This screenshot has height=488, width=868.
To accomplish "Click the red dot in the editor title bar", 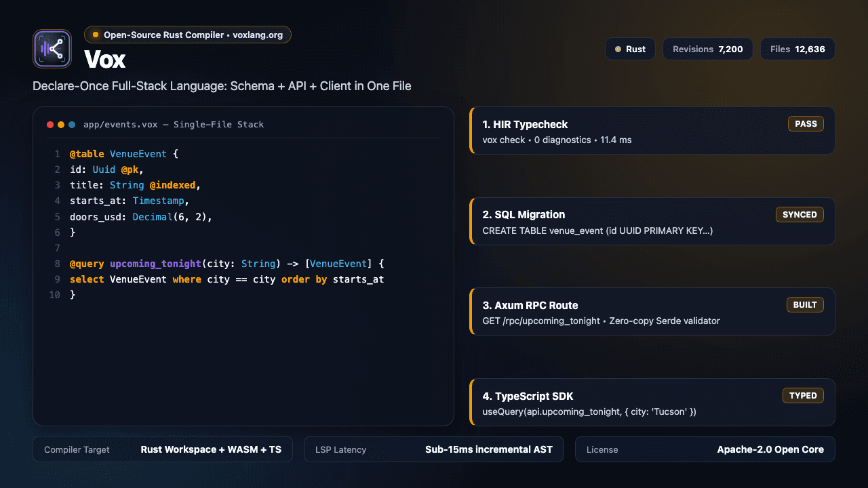I will (x=50, y=125).
